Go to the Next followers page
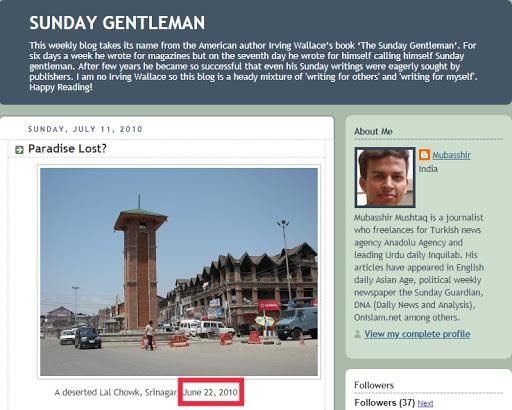 [x=425, y=403]
